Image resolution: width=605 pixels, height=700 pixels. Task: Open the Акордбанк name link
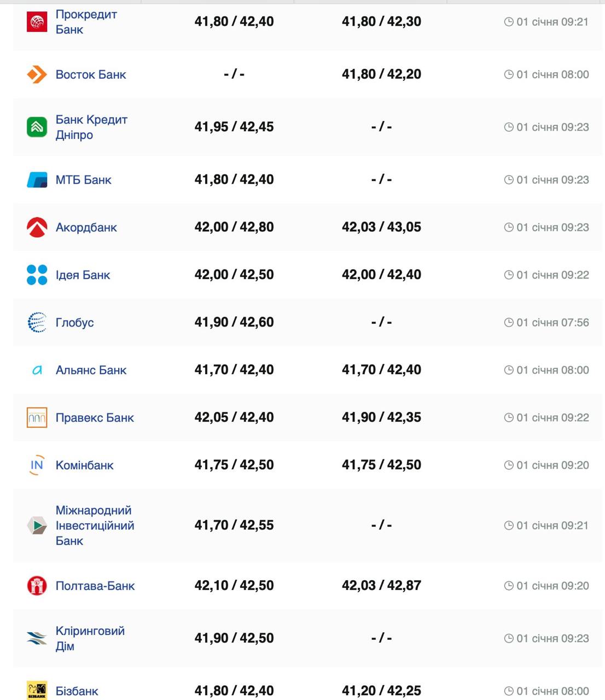(86, 227)
